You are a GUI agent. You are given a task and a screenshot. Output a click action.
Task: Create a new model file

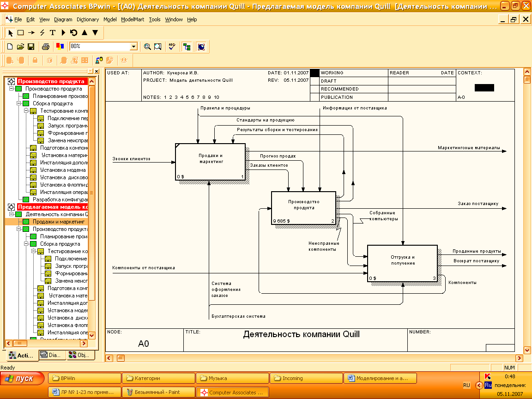point(10,47)
